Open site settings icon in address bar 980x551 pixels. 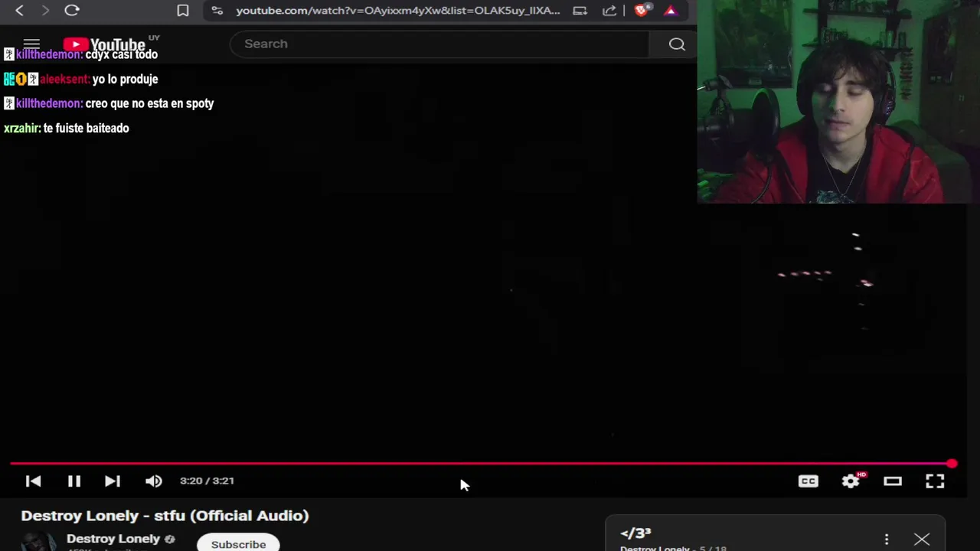tap(217, 11)
